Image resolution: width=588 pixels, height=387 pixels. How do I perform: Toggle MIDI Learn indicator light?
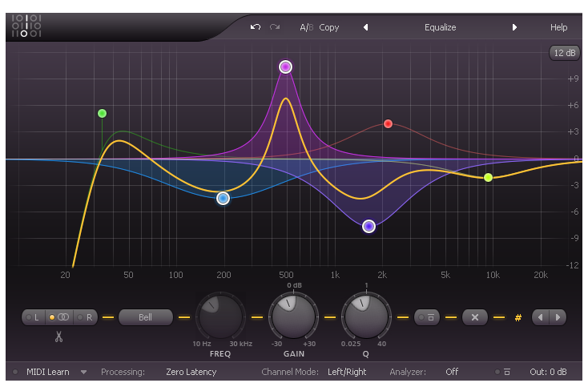pos(15,372)
